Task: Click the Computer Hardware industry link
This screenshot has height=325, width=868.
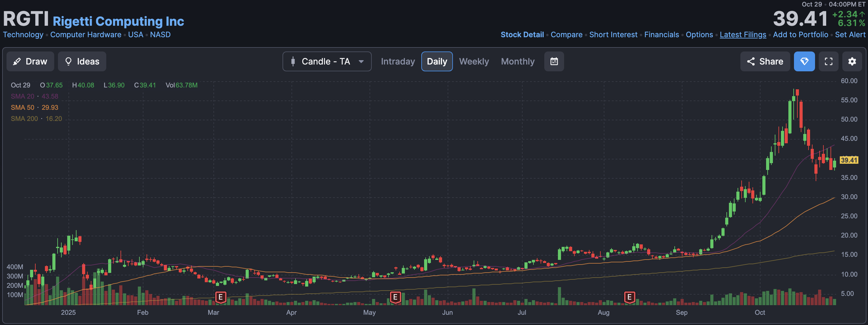Action: click(x=85, y=35)
